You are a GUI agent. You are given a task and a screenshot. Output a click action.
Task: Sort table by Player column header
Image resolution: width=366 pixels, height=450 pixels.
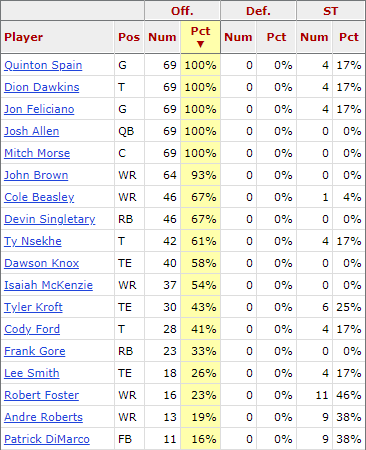click(x=24, y=37)
